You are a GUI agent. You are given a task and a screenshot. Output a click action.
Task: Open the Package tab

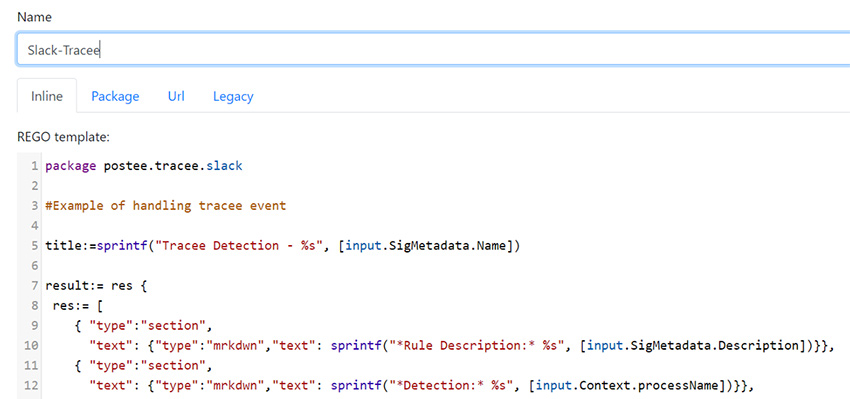(115, 96)
